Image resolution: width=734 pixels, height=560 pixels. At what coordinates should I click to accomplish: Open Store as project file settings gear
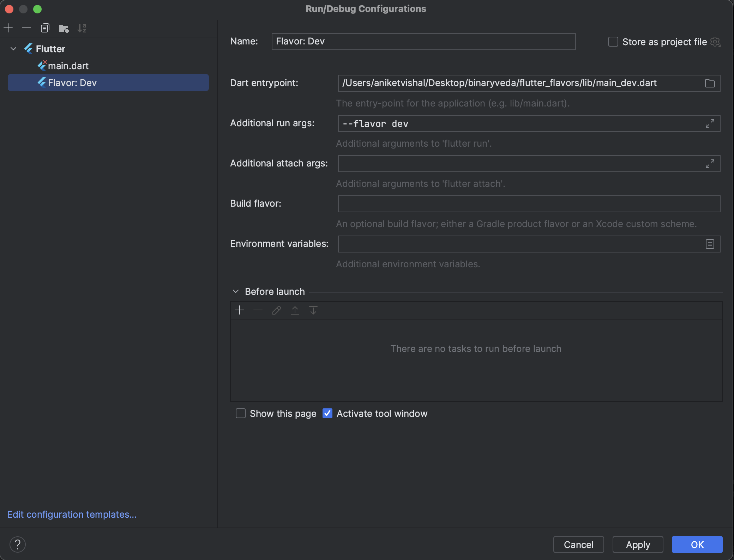pos(715,42)
